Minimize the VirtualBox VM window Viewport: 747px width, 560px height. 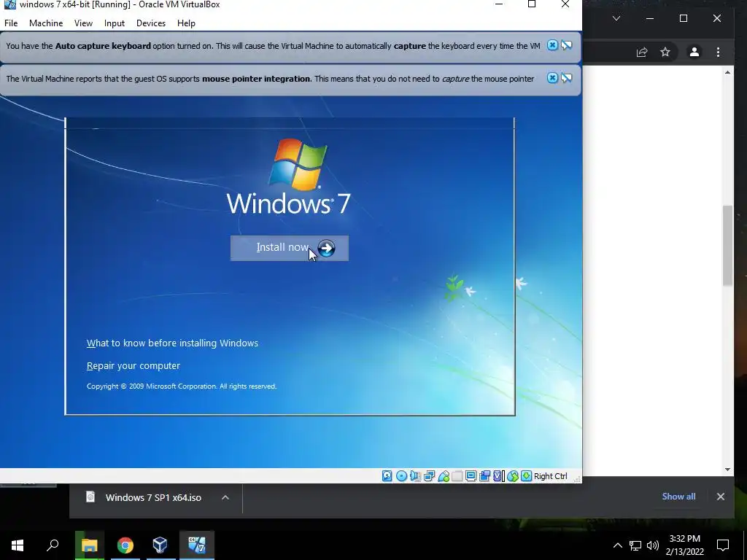pyautogui.click(x=499, y=4)
